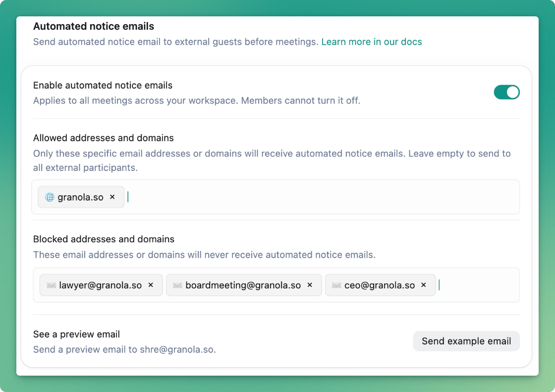Screen dimensions: 555x392
Task: Click envelope icon beside boardmeeting@granola.so
Action: pos(177,285)
